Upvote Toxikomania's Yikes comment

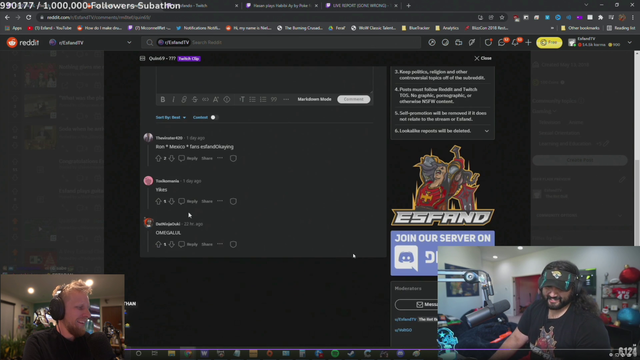click(158, 201)
